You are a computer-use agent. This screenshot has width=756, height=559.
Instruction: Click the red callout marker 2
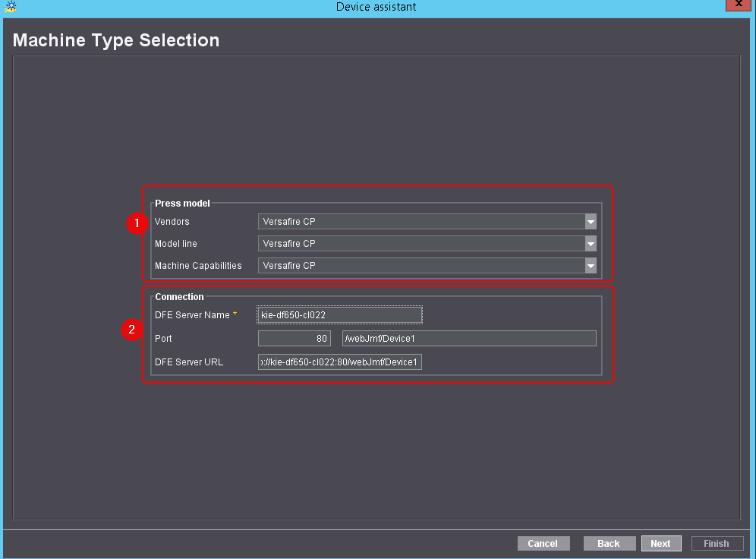click(132, 330)
